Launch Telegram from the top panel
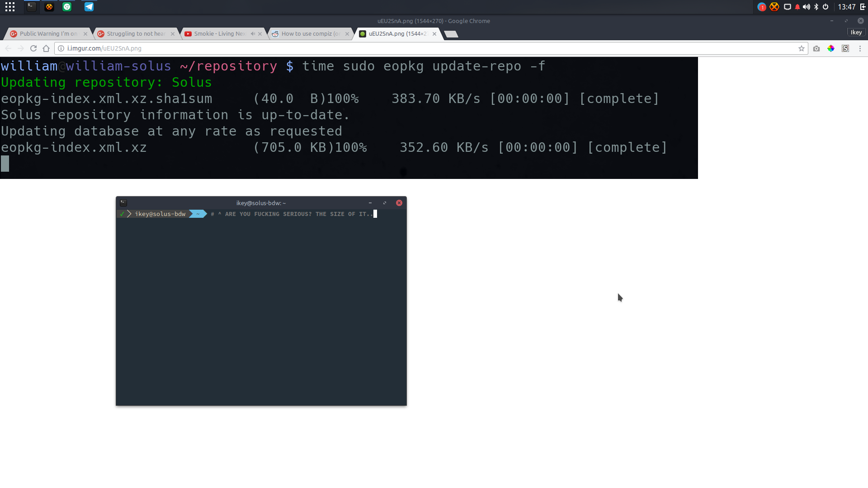This screenshot has width=868, height=488. pyautogui.click(x=89, y=7)
